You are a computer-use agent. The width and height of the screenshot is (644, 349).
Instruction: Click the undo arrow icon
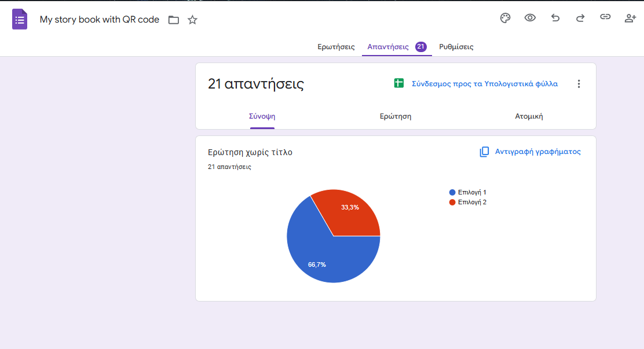[555, 18]
